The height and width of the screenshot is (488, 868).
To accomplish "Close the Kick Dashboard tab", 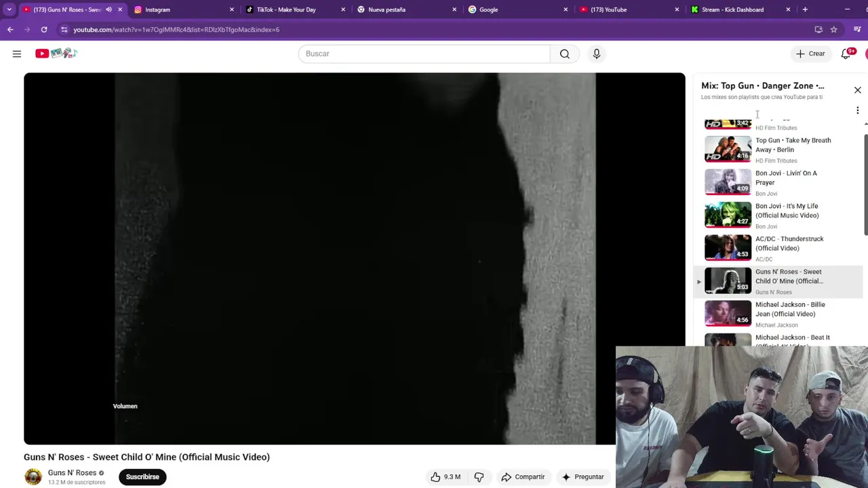I will tap(788, 9).
